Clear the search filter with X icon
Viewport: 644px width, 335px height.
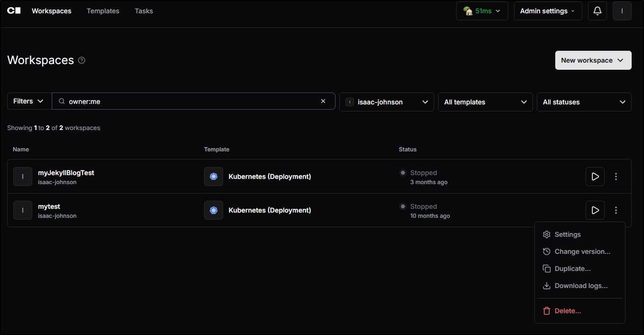pyautogui.click(x=323, y=101)
